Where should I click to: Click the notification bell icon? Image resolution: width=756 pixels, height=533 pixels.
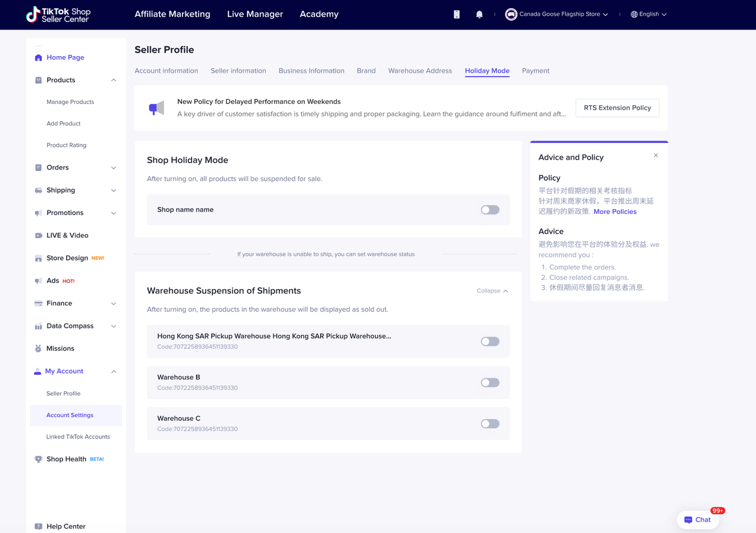(479, 14)
